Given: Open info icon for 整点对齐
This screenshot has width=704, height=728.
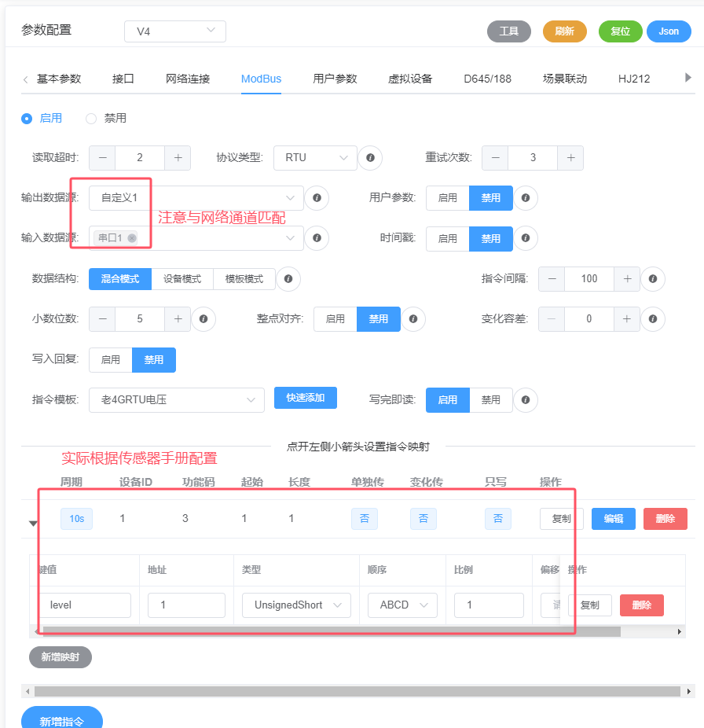Looking at the screenshot, I should tap(413, 319).
